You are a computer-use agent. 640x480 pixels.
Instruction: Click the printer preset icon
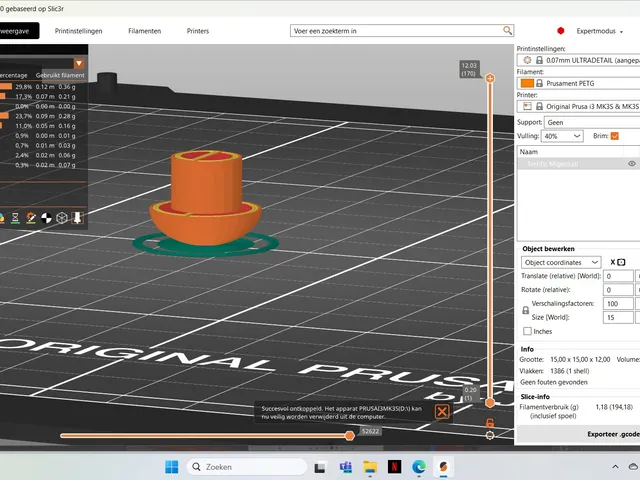point(527,106)
